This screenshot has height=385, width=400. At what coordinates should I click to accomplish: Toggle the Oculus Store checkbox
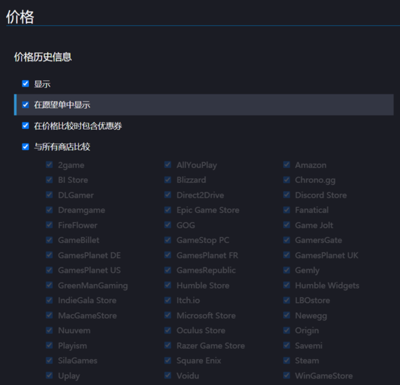point(168,330)
